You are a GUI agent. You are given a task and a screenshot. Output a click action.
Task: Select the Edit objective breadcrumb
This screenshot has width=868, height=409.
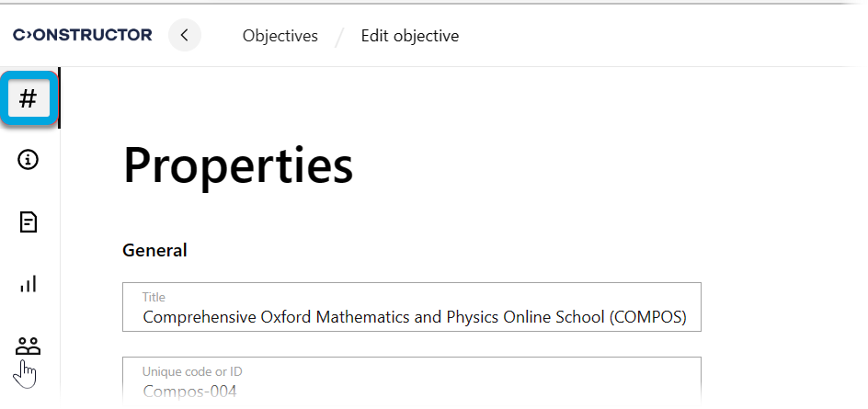pyautogui.click(x=410, y=36)
